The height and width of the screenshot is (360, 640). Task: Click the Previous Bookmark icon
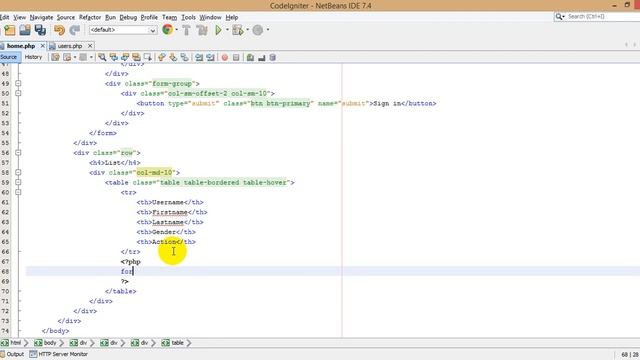162,58
